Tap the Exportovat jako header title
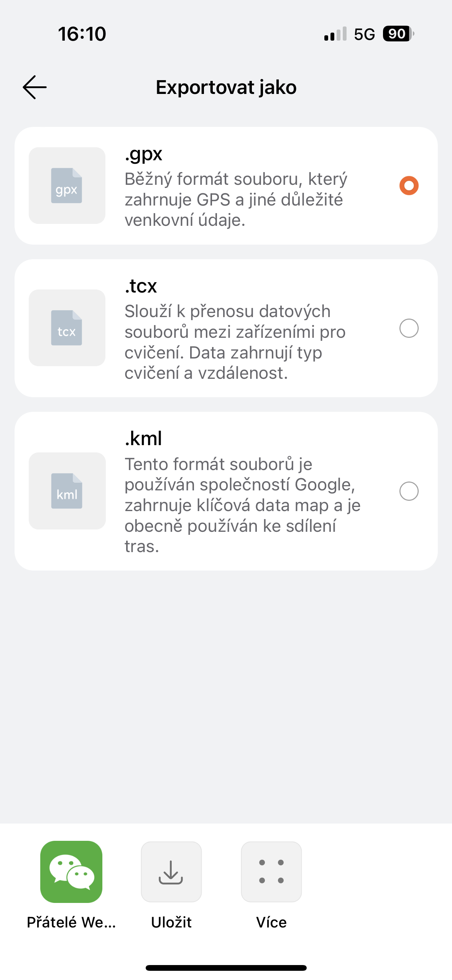 [x=226, y=87]
